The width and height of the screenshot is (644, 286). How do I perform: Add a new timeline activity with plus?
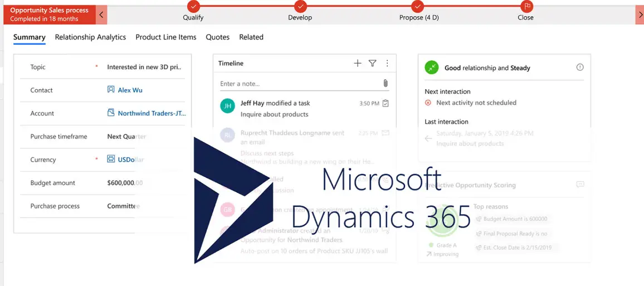358,64
